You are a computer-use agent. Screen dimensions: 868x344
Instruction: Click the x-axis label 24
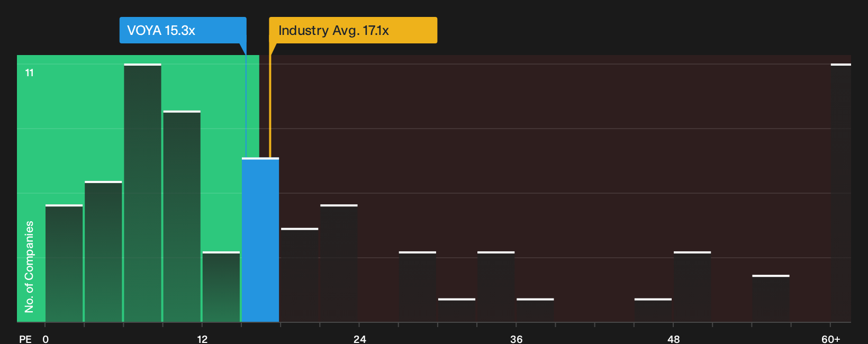point(360,339)
